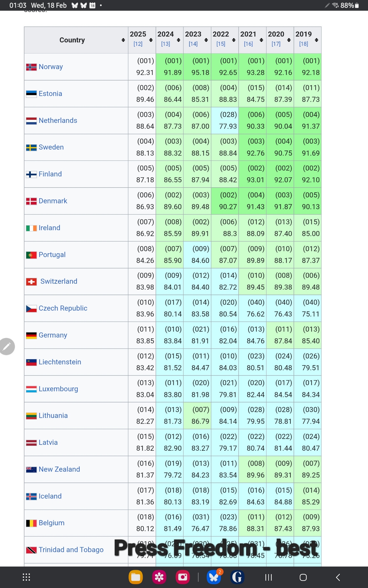Open the app drawer grid icon
The image size is (368, 588).
(26, 577)
